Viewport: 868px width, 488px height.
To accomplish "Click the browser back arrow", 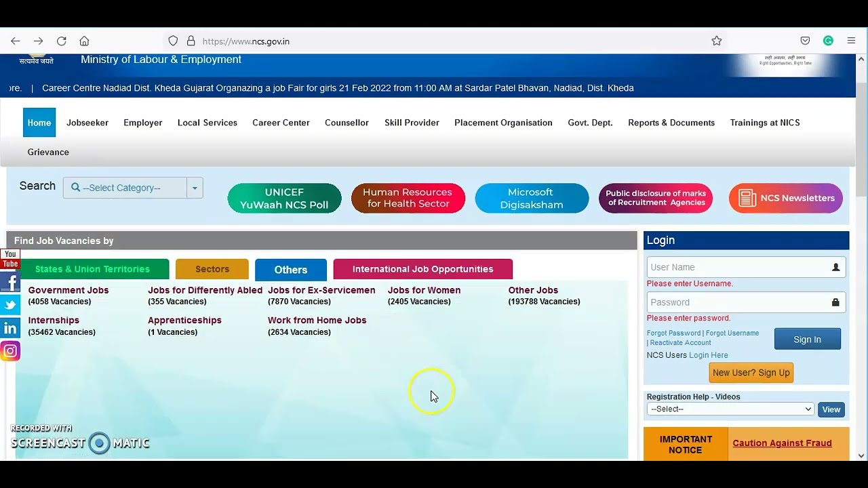I will [x=16, y=41].
